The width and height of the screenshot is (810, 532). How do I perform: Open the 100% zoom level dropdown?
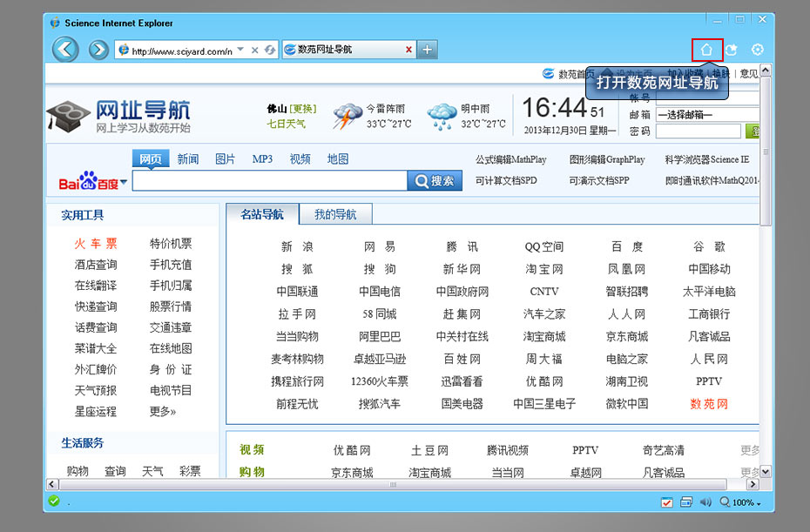[x=759, y=503]
